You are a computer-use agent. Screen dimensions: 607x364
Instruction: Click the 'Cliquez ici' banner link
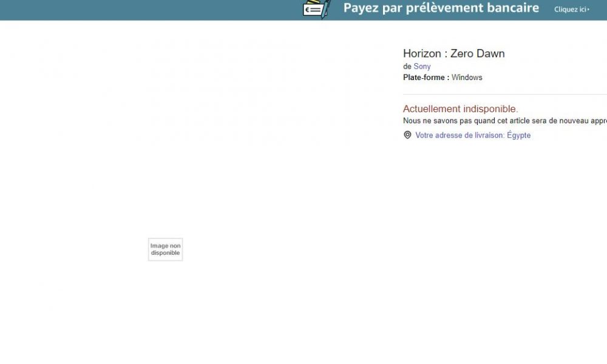coord(571,9)
